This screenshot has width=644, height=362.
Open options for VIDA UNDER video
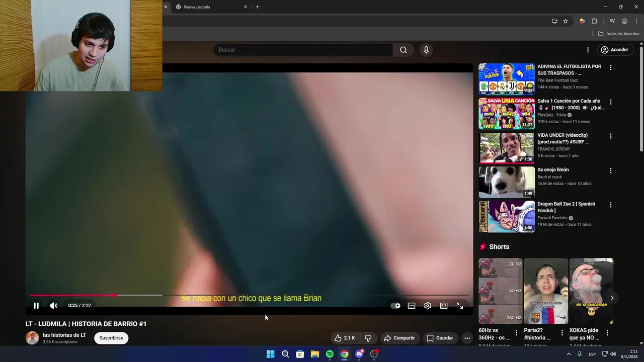coord(611,136)
